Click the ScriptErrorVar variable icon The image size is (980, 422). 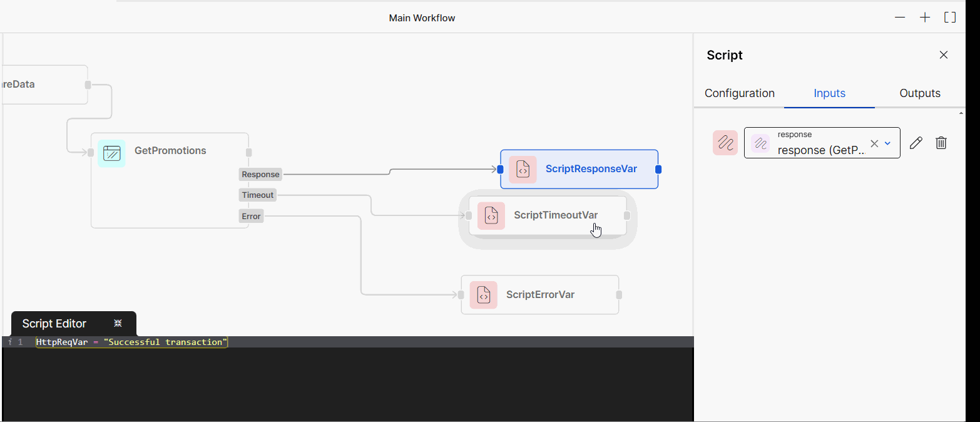(x=483, y=294)
